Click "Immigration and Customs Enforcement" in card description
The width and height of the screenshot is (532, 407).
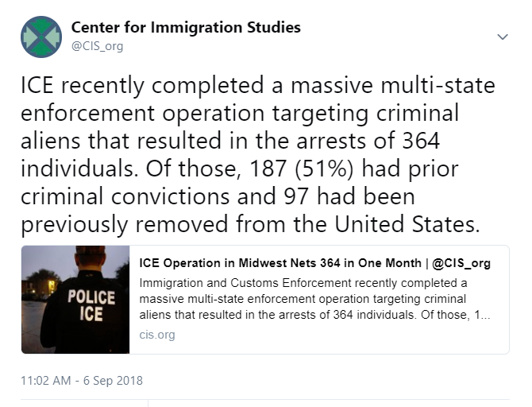[x=245, y=283]
